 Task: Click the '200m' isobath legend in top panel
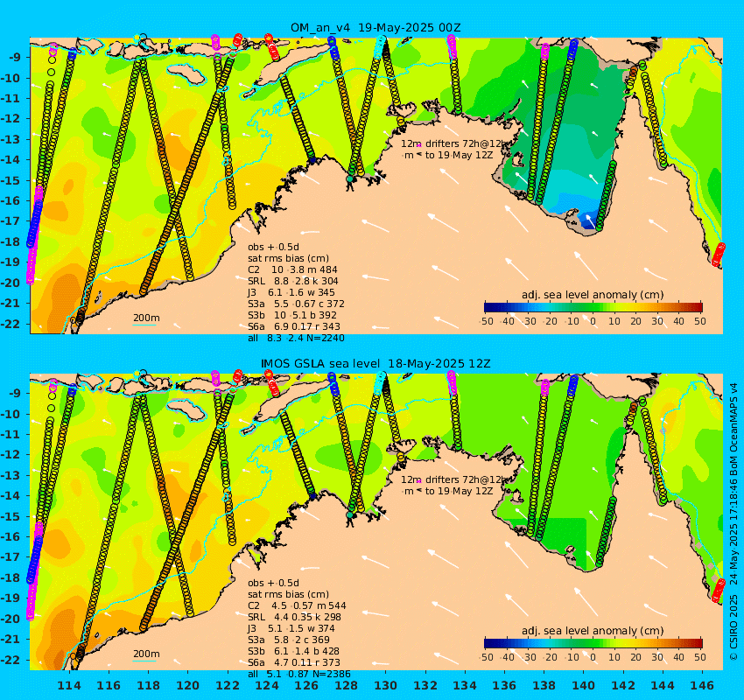[145, 318]
